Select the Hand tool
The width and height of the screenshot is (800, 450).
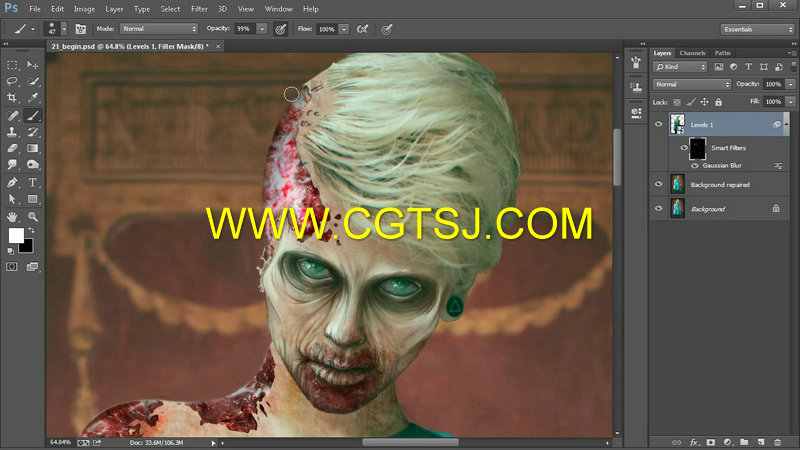[x=12, y=217]
